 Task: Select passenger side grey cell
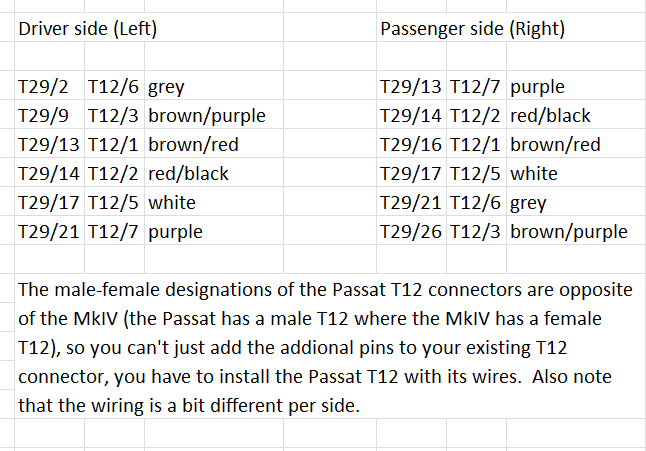click(528, 203)
